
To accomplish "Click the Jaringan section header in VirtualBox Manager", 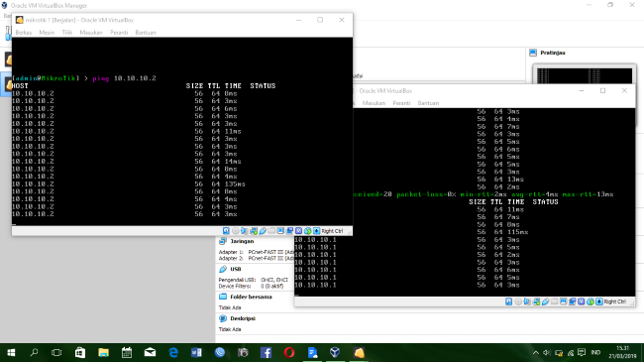I will click(242, 241).
